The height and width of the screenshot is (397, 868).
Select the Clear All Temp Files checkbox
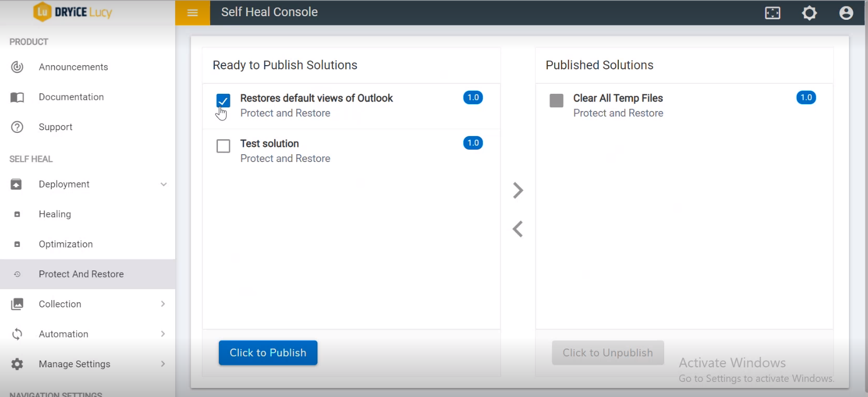click(x=556, y=101)
